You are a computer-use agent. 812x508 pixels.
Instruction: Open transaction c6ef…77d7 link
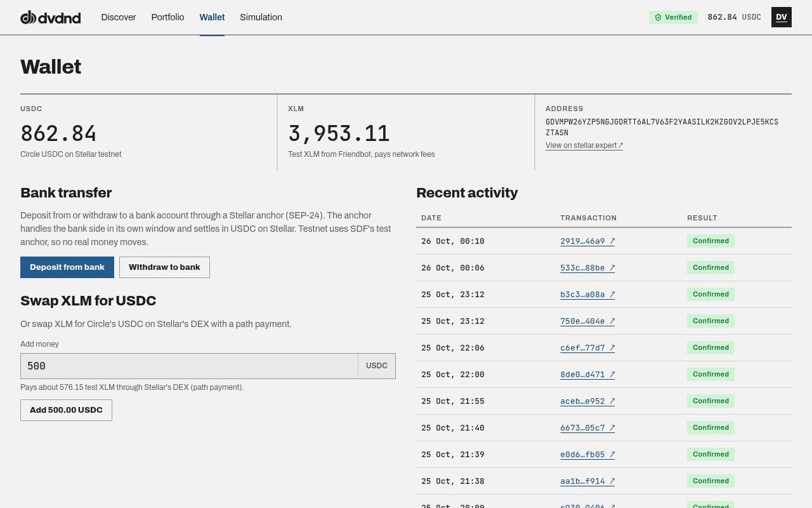(587, 348)
